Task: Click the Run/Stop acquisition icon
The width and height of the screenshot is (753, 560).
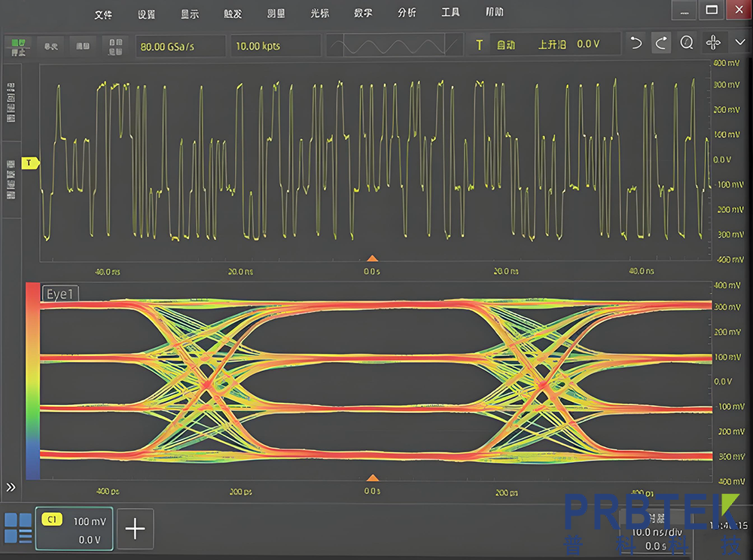Action: tap(17, 46)
